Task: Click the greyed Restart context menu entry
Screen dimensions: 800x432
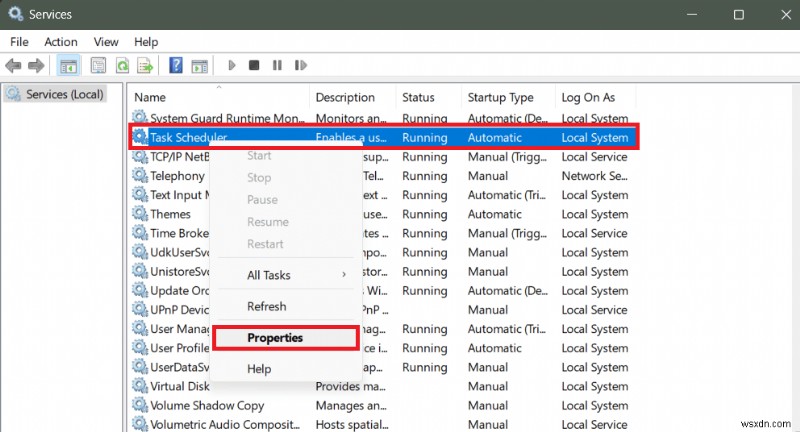Action: click(285, 244)
